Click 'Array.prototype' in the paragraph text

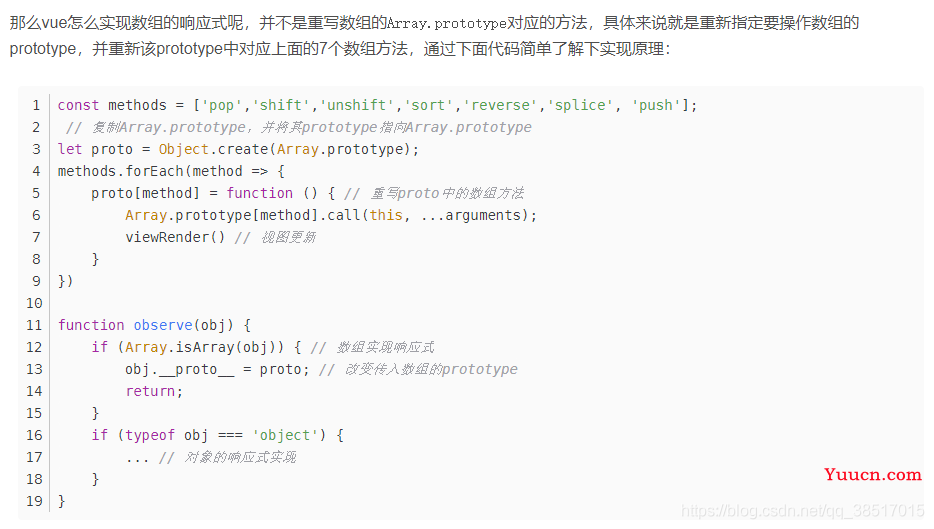coord(446,23)
